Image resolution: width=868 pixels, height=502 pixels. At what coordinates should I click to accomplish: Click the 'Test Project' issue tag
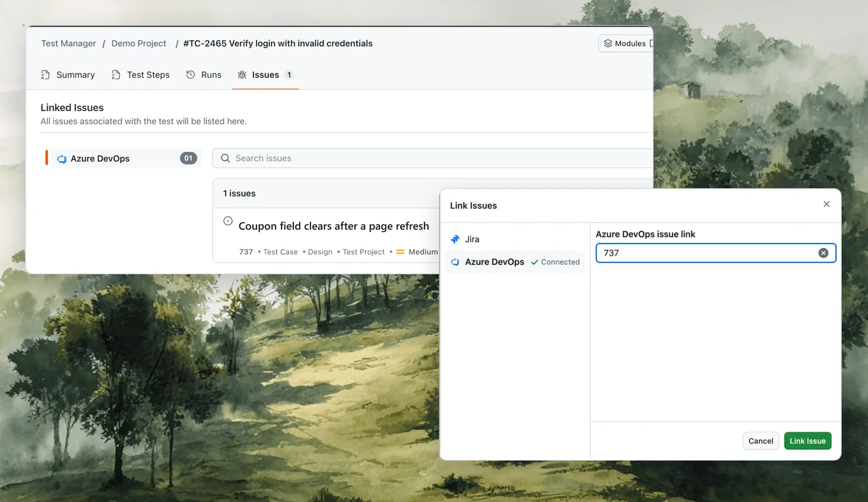tap(364, 252)
